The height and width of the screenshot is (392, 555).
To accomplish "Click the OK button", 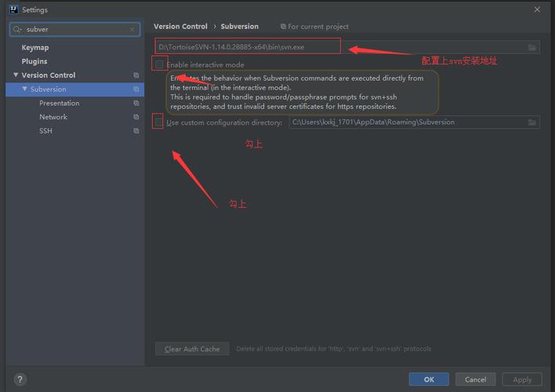I will tap(429, 379).
